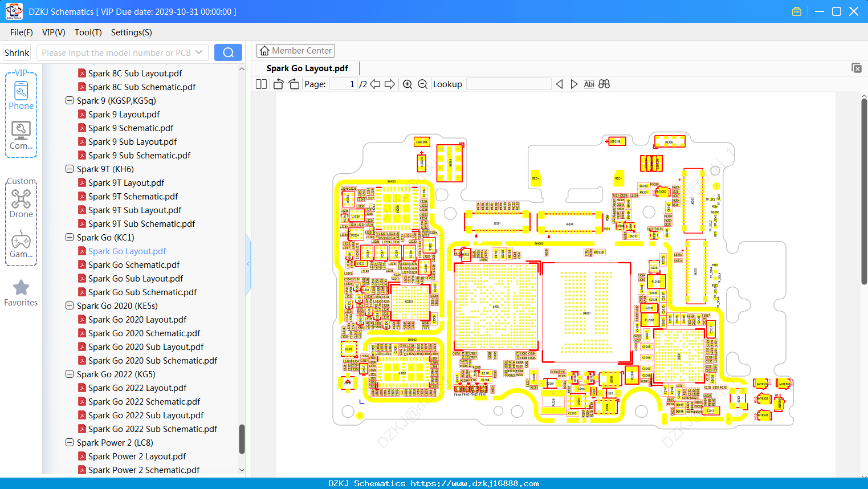Collapse the Spark Go 2020 (KE5s) node
868x489 pixels.
tap(70, 305)
